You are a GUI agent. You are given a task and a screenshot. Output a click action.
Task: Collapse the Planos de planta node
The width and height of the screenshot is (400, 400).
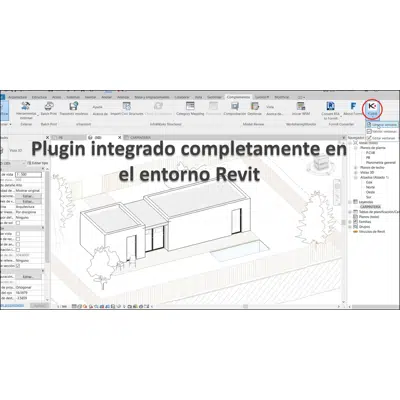click(x=356, y=147)
